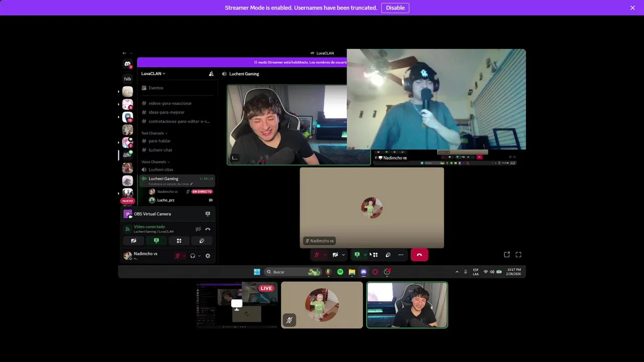Unmute microphone in the call control bar

coord(316,255)
